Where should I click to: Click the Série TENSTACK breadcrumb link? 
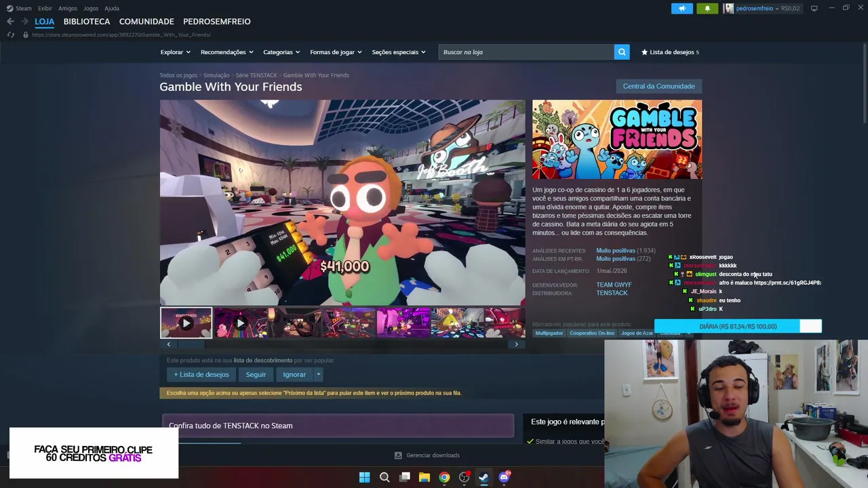[256, 75]
